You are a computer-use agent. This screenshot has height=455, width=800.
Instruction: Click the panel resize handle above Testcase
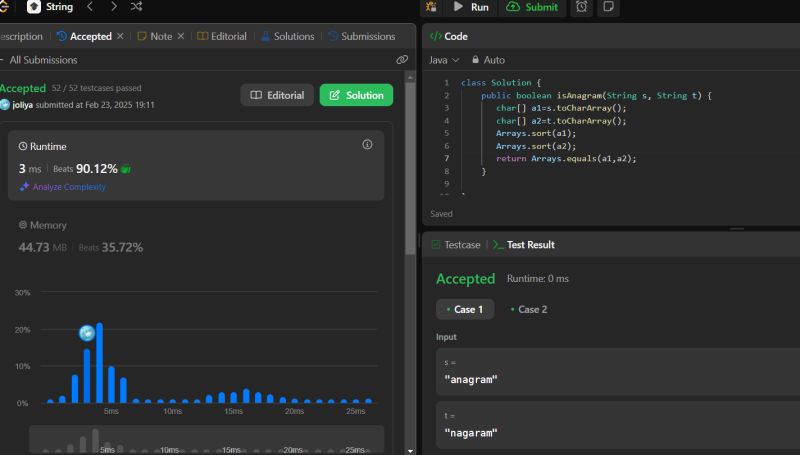coord(737,229)
